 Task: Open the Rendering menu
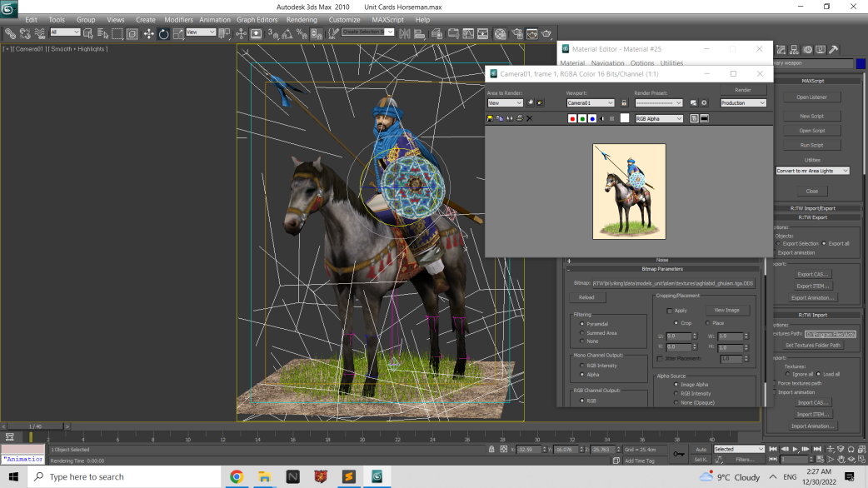302,19
